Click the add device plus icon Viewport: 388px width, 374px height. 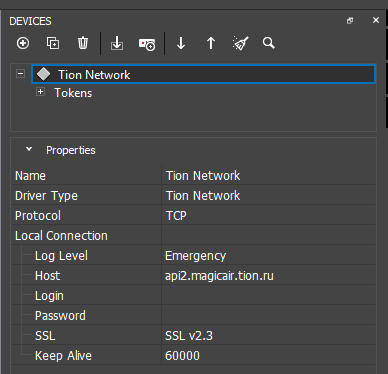pyautogui.click(x=23, y=43)
